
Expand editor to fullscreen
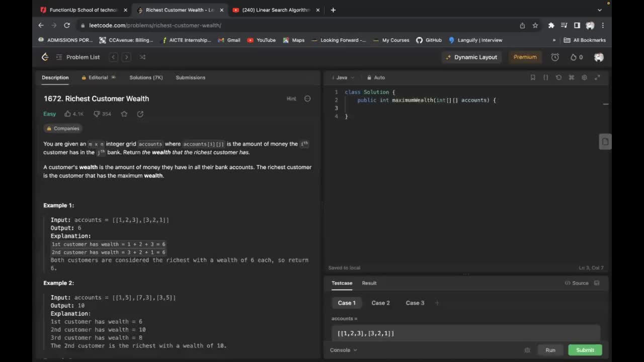point(597,77)
